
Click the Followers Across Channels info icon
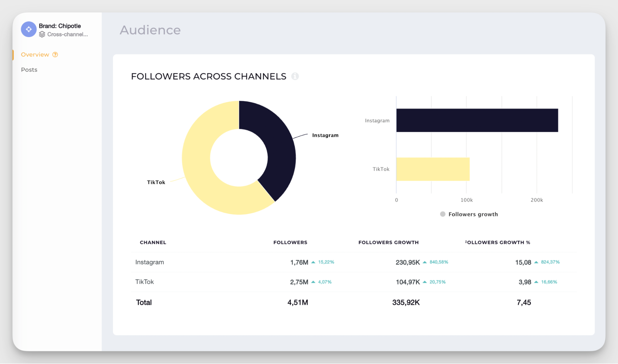click(x=295, y=76)
